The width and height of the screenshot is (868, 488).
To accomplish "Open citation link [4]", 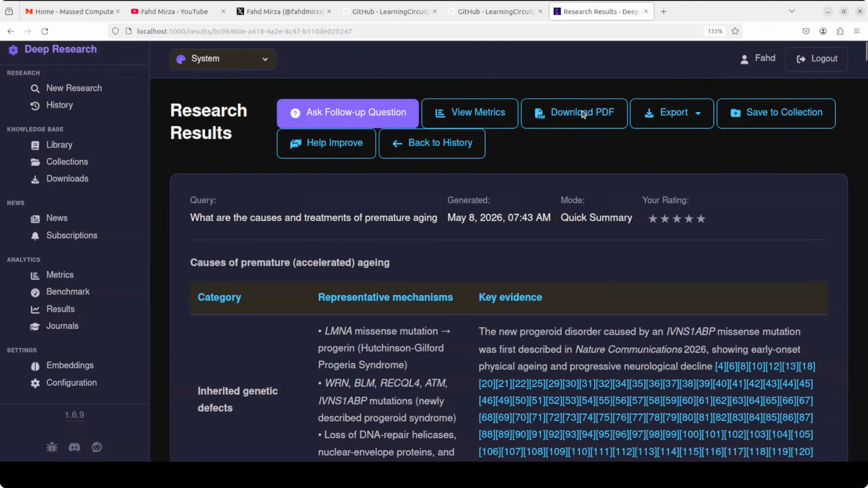I will (721, 366).
